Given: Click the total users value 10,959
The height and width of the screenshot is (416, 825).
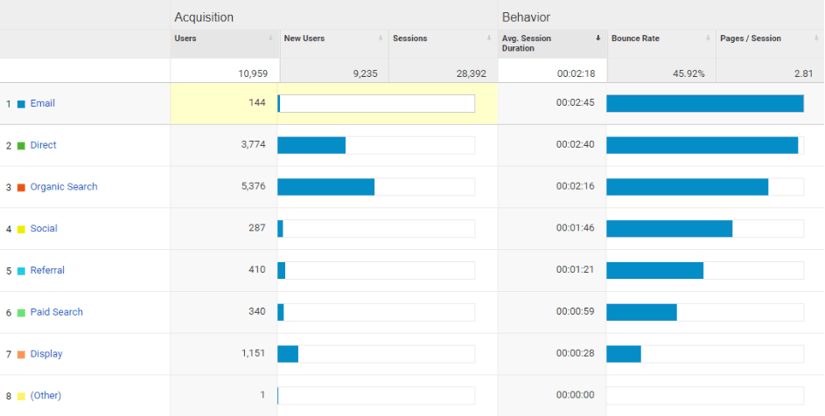Looking at the screenshot, I should [253, 74].
